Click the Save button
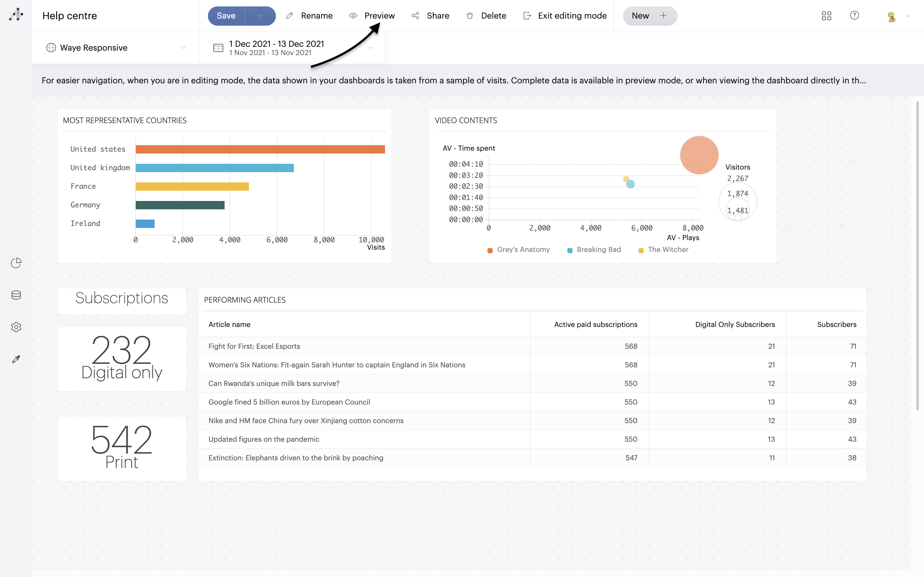The image size is (924, 577). click(x=226, y=16)
